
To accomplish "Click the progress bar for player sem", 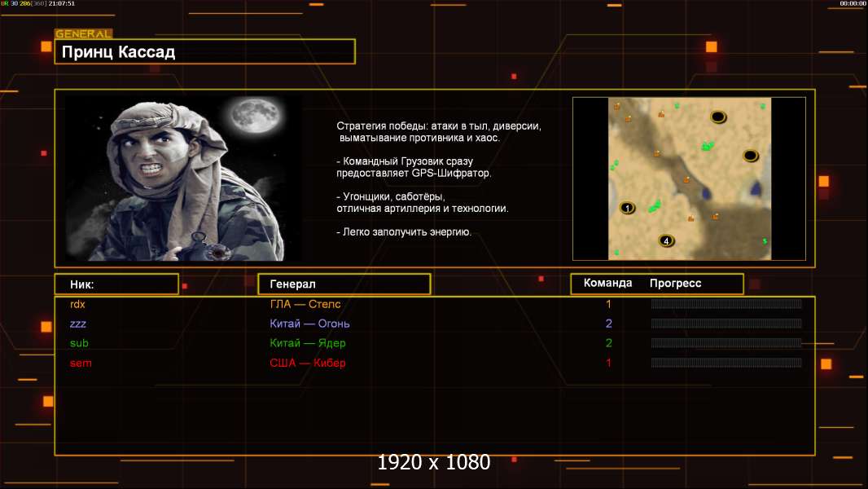I will pos(726,363).
